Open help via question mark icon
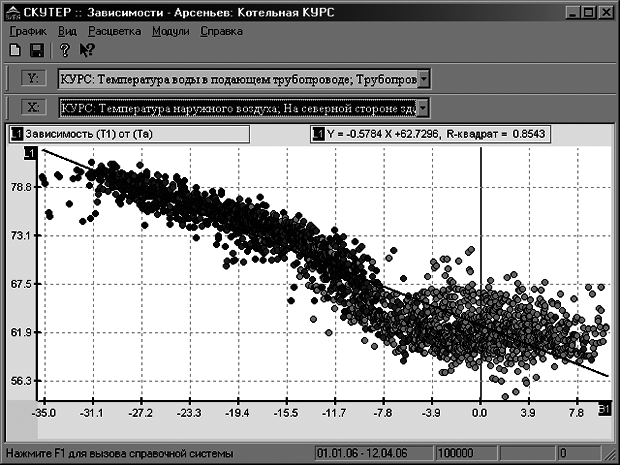The height and width of the screenshot is (465, 620). pyautogui.click(x=64, y=50)
